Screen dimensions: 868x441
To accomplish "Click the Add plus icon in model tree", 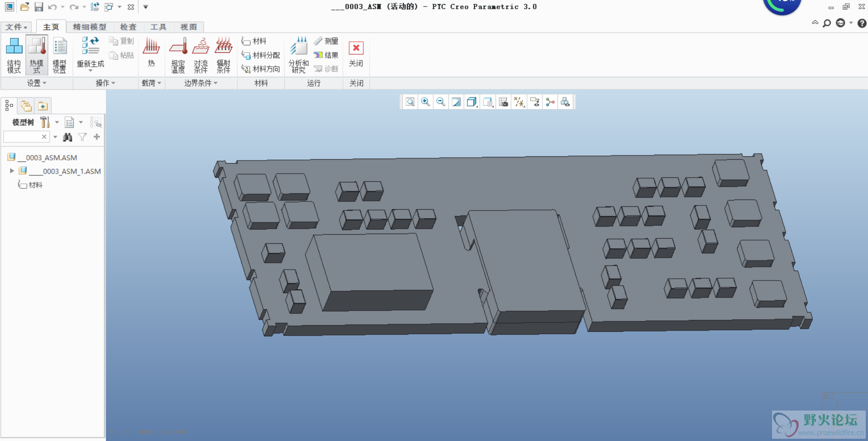I will (x=97, y=137).
